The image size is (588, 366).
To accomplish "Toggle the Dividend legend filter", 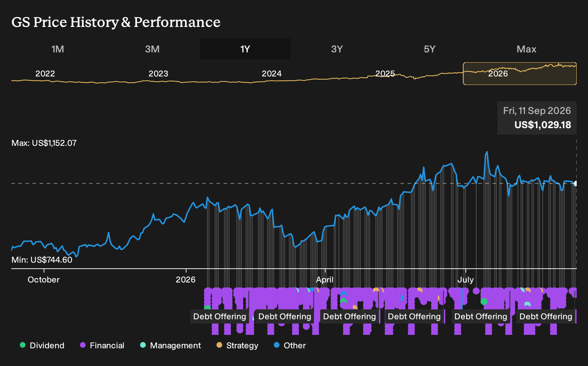I will 42,345.
